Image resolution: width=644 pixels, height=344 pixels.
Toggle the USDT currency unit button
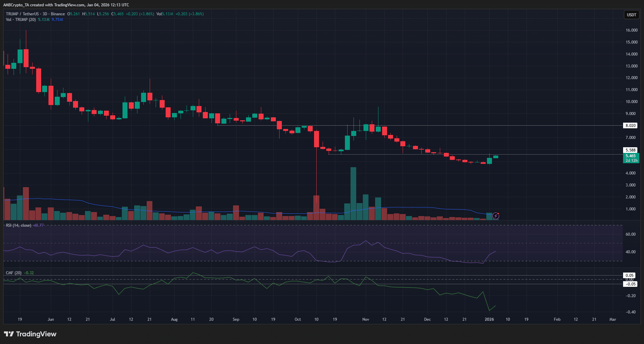[631, 15]
